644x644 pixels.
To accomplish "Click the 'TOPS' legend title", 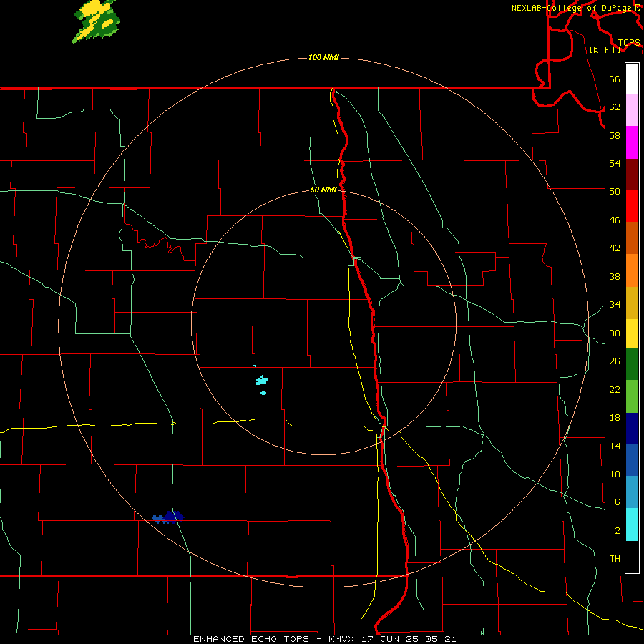I will (x=629, y=42).
